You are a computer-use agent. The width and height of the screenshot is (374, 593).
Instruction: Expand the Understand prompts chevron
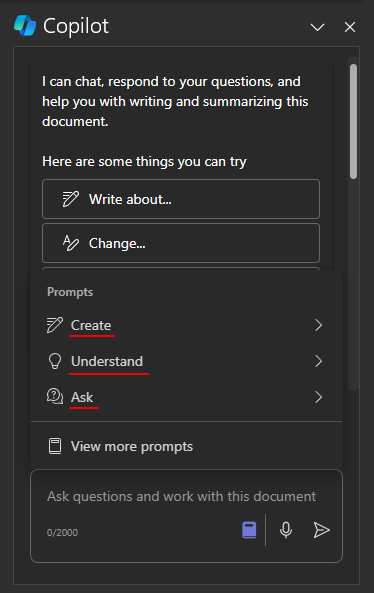318,361
